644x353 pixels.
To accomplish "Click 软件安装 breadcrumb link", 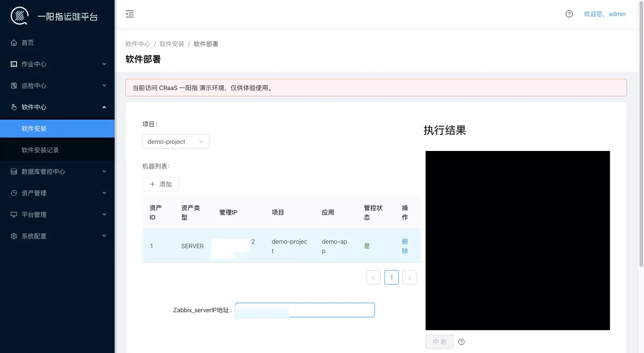I will pos(172,44).
